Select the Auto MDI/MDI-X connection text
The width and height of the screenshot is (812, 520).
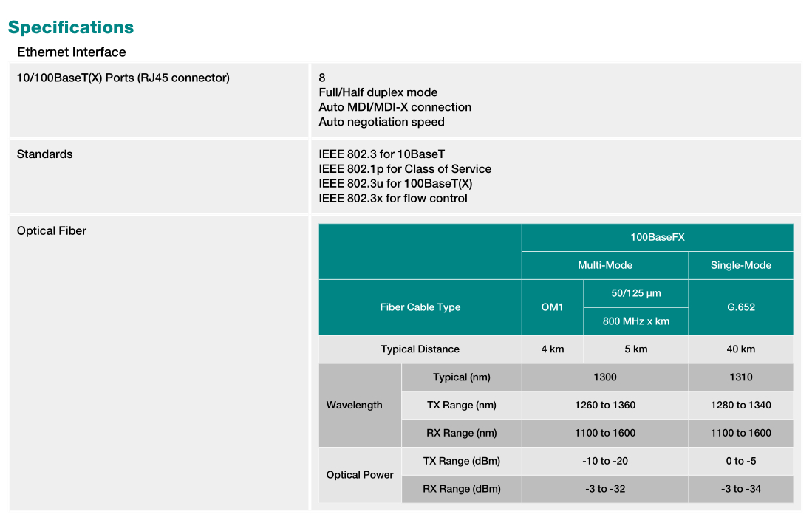395,107
